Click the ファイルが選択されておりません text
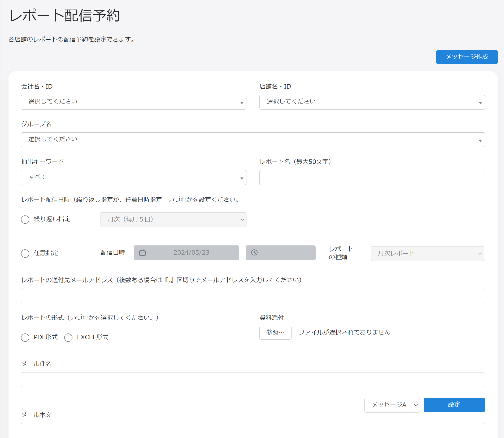This screenshot has height=438, width=504. point(345,332)
